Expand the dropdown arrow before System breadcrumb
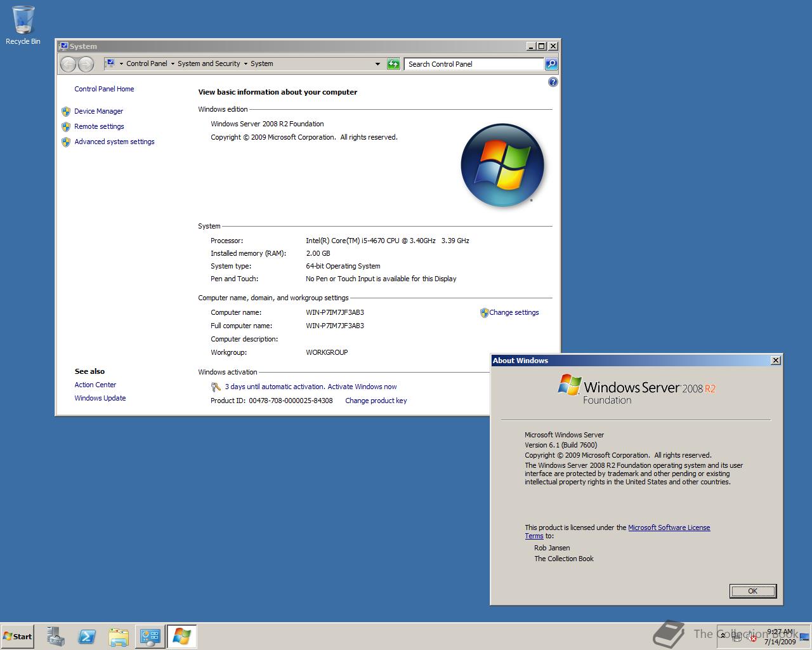The image size is (812, 650). click(246, 64)
